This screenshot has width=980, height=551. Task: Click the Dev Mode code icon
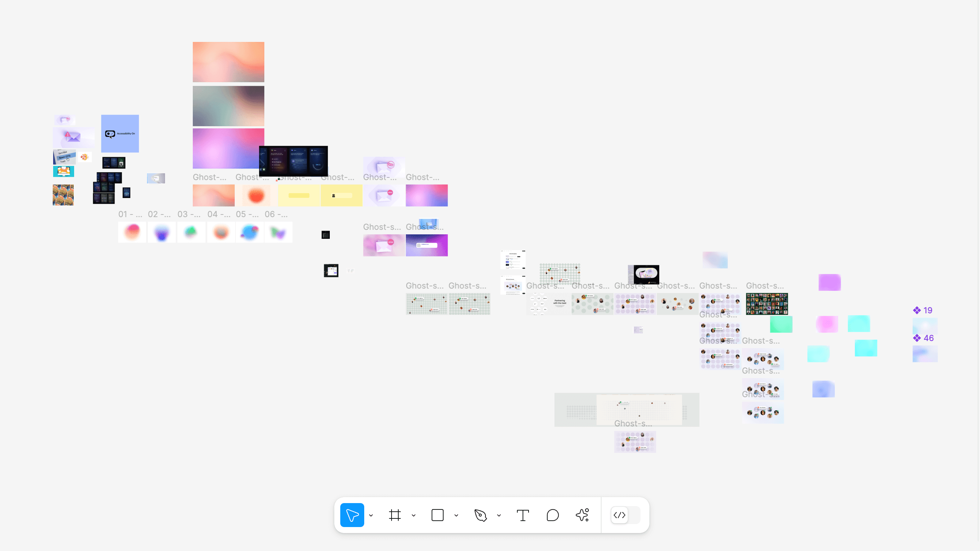click(x=619, y=515)
